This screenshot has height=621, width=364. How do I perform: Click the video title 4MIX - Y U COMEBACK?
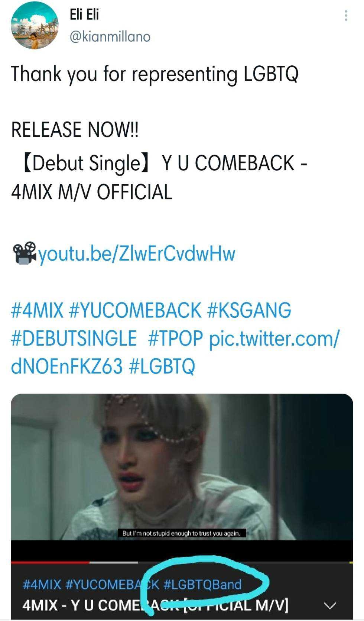(x=155, y=605)
